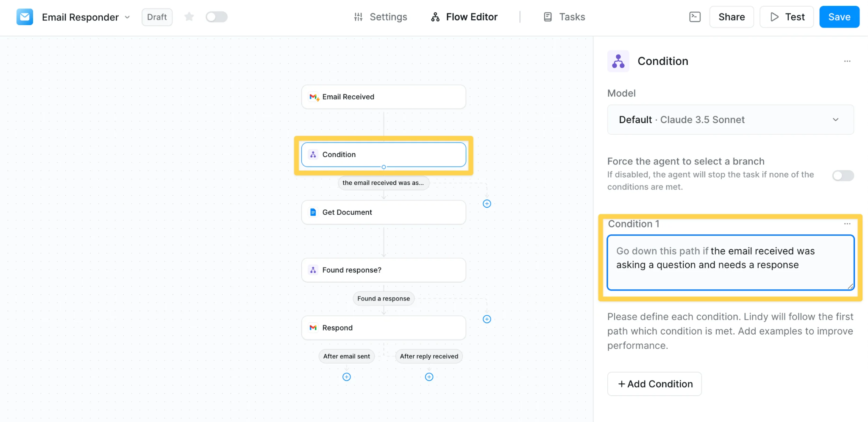Run the flow with the Test button
The image size is (868, 422).
point(786,17)
